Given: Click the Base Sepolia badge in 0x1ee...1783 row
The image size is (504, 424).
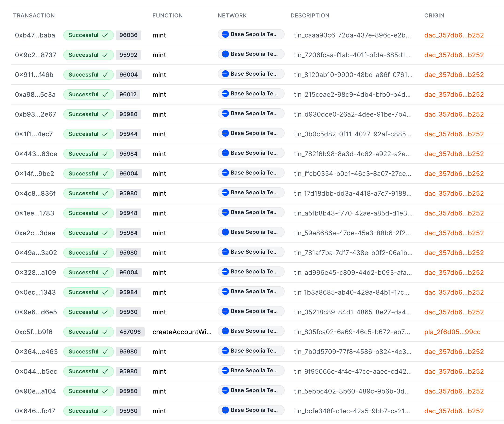Looking at the screenshot, I should (251, 212).
